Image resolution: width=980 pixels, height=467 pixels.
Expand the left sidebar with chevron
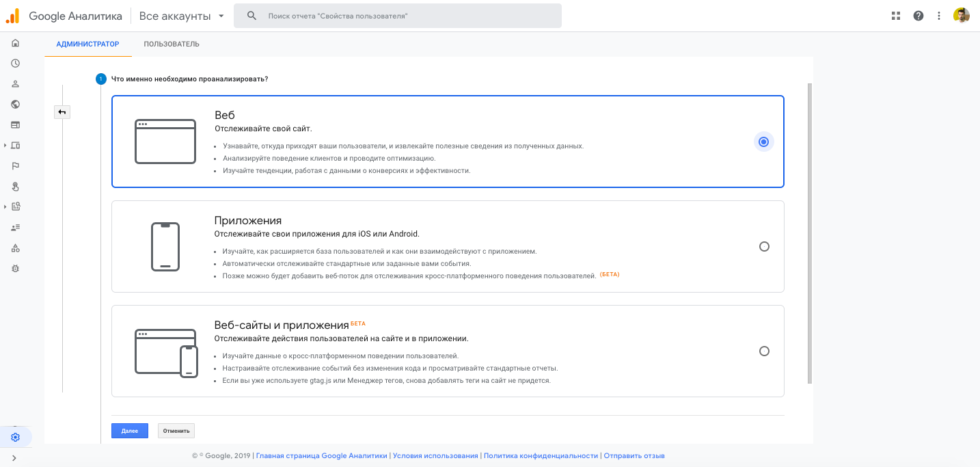15,458
